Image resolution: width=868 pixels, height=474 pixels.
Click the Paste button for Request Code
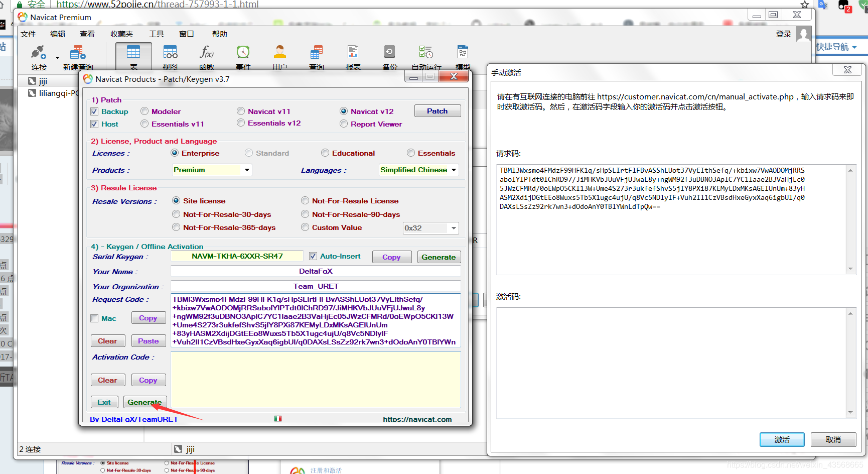(x=149, y=341)
